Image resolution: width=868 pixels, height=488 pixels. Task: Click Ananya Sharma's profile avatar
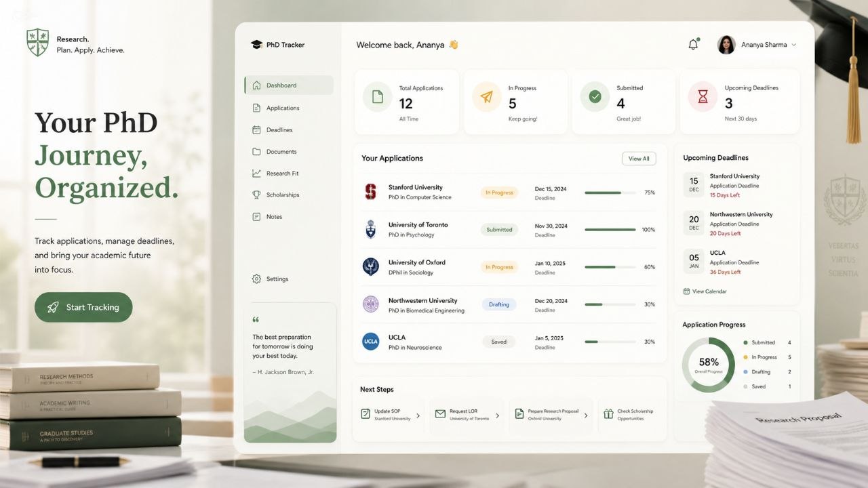coord(726,45)
